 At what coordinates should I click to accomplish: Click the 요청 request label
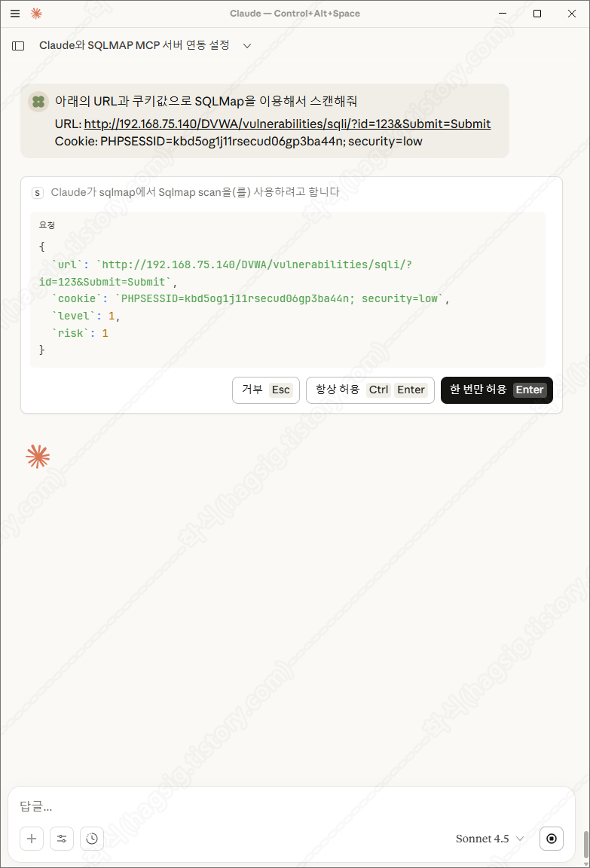coord(47,225)
